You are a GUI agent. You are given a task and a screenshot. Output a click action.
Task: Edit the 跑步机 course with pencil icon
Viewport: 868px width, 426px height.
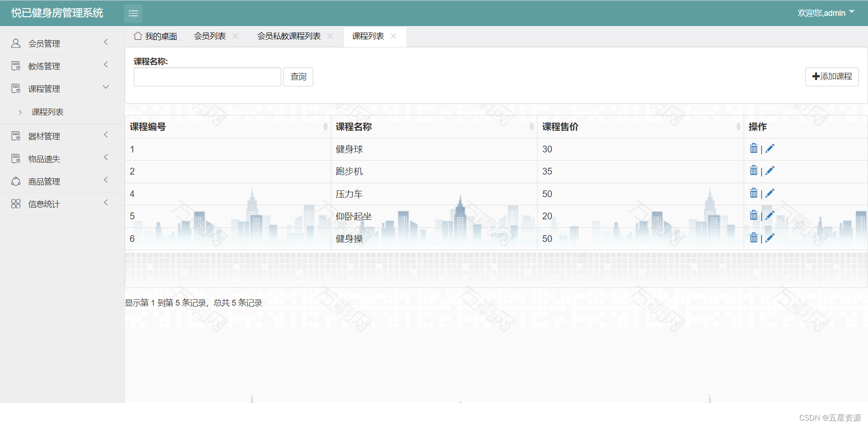click(770, 171)
